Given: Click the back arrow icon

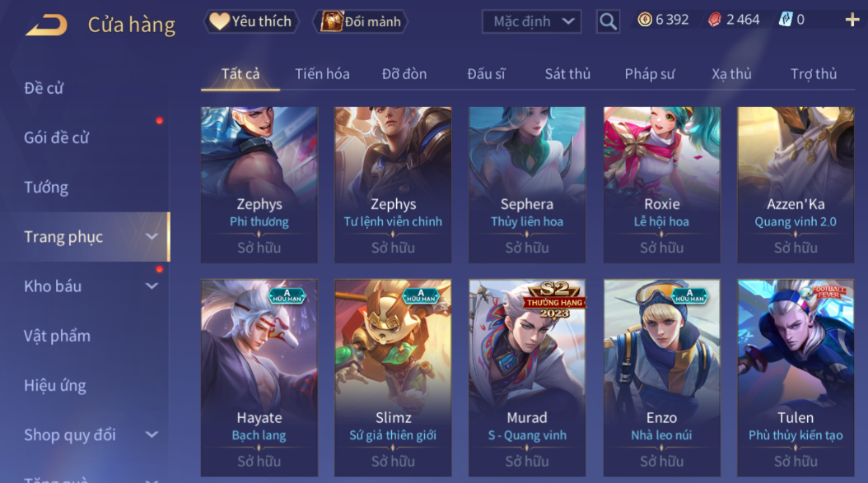Looking at the screenshot, I should pyautogui.click(x=46, y=25).
